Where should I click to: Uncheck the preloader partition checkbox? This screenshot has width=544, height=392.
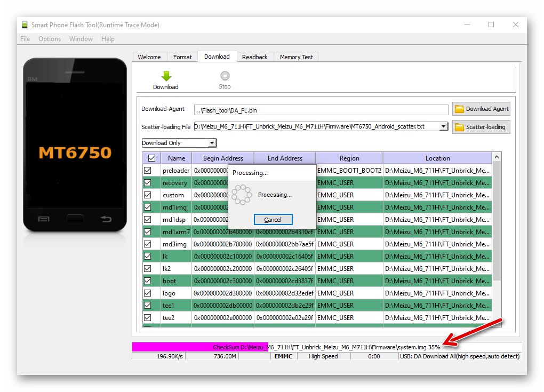click(x=148, y=170)
